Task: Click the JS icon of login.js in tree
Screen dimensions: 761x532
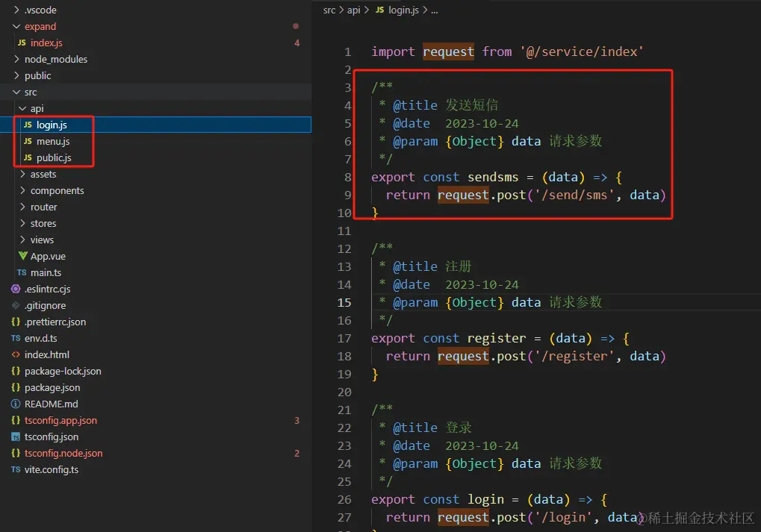Action: (x=28, y=125)
